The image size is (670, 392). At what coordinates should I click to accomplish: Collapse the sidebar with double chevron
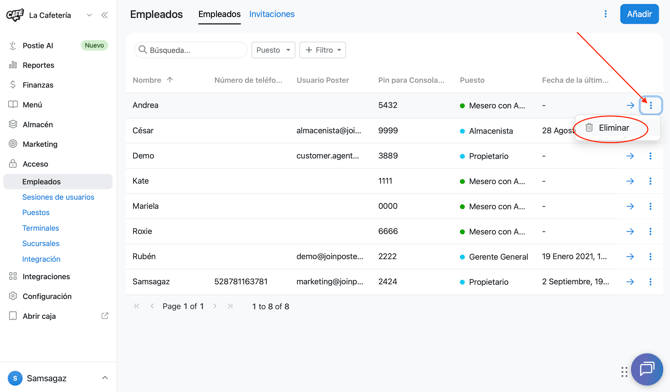pos(104,15)
